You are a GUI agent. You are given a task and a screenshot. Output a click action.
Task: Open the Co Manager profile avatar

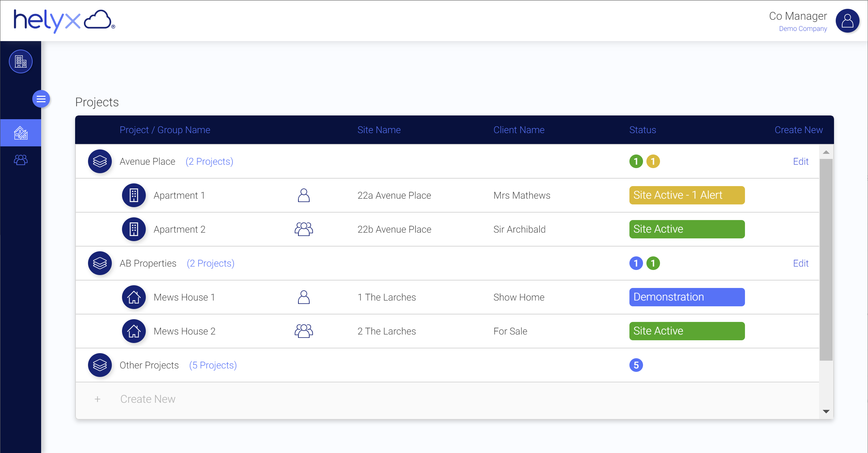847,21
